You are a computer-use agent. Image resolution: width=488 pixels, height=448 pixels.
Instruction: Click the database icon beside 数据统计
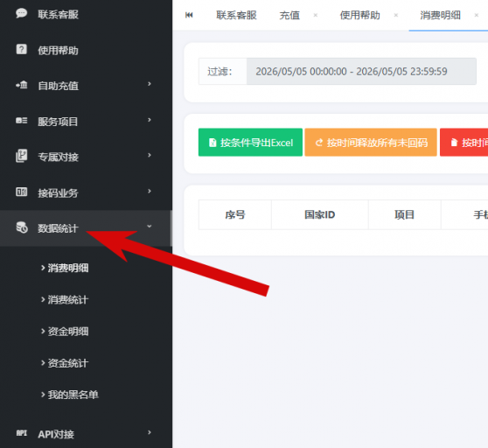(x=22, y=227)
